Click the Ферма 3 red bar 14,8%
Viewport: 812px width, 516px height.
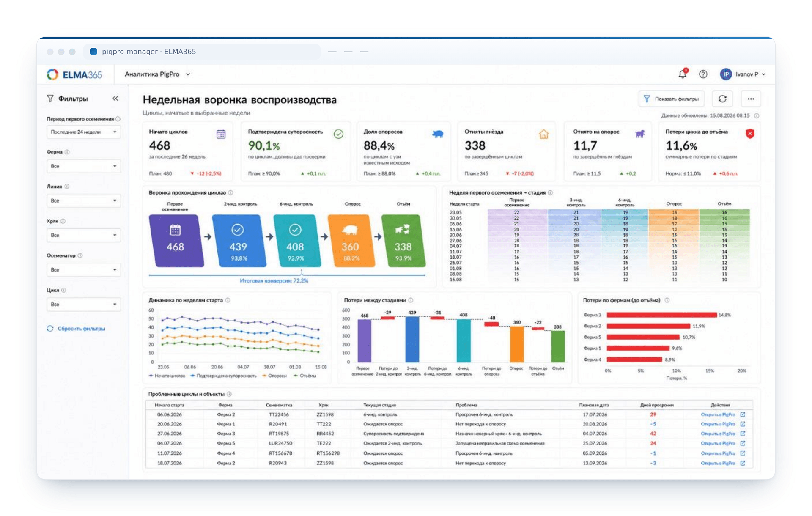tap(661, 315)
